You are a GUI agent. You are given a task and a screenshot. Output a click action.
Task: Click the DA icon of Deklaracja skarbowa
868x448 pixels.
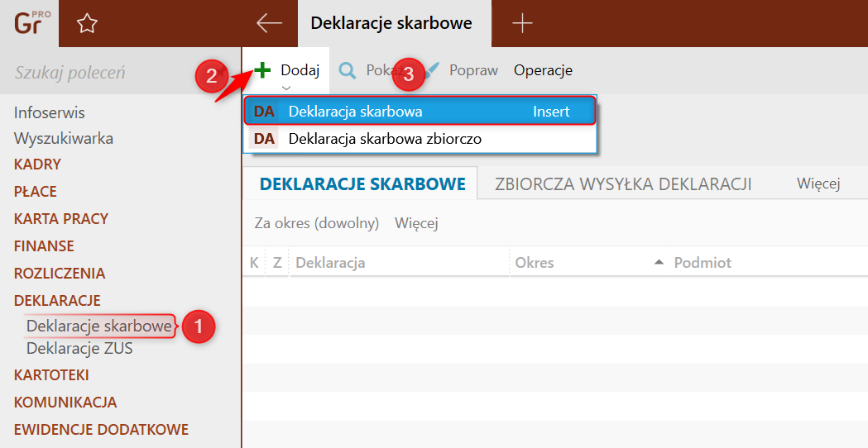(x=264, y=111)
